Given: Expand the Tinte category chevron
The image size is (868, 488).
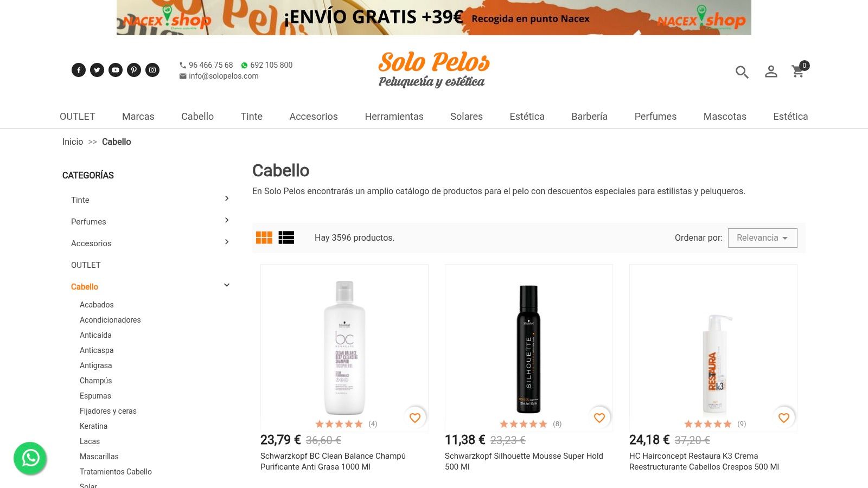Looking at the screenshot, I should pyautogui.click(x=227, y=198).
